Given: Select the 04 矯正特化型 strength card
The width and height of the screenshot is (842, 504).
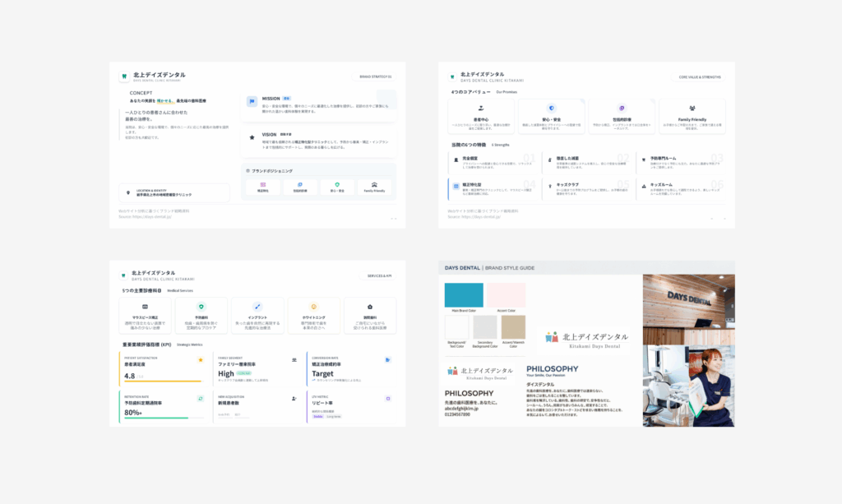Looking at the screenshot, I should point(492,189).
